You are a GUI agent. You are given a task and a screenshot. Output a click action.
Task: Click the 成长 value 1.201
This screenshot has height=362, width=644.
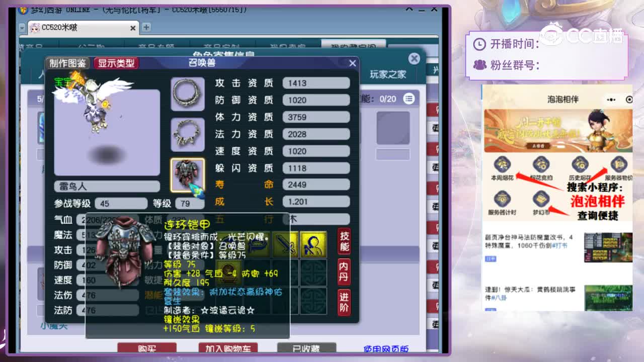(316, 202)
